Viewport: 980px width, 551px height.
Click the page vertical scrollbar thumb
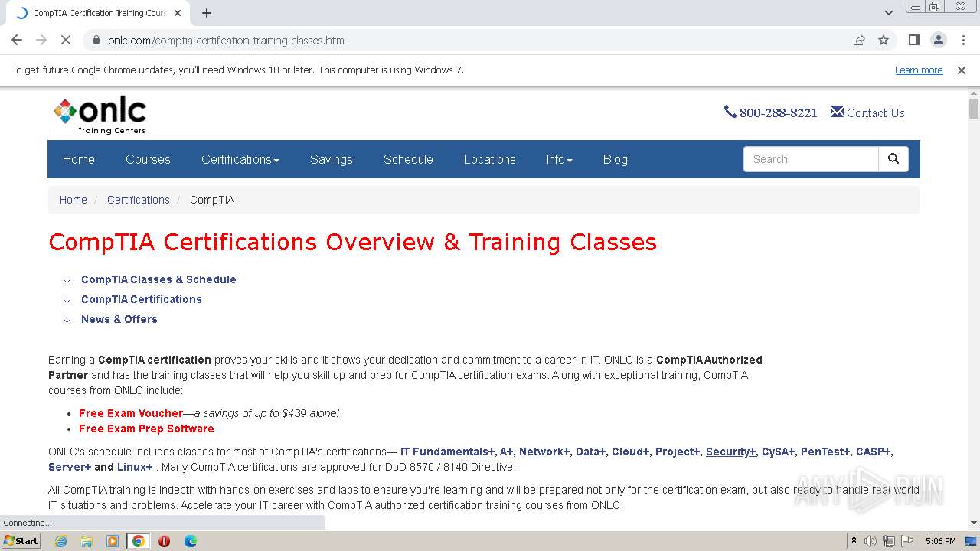pyautogui.click(x=973, y=109)
